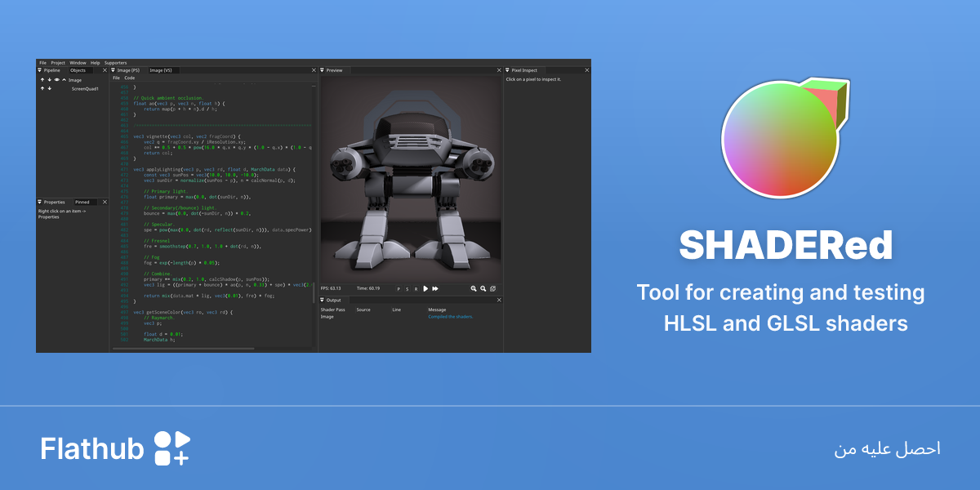Select the Image (PS) editor tab
This screenshot has width=980, height=490.
click(x=128, y=70)
